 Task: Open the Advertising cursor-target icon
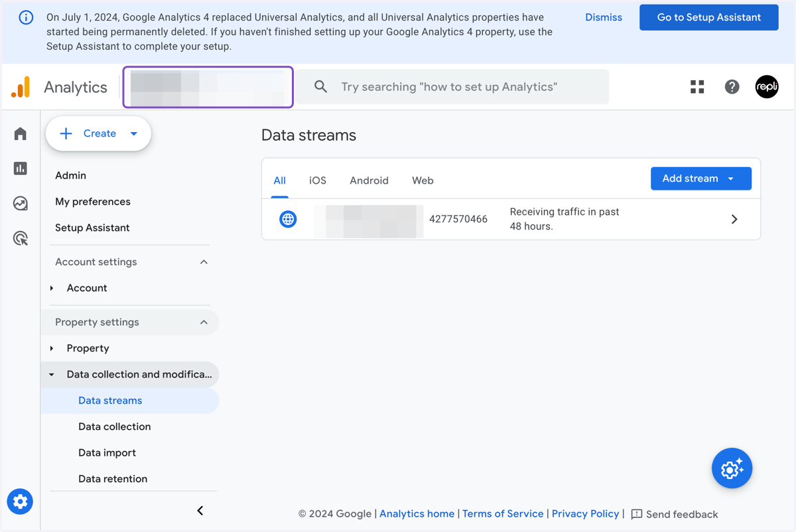(21, 238)
